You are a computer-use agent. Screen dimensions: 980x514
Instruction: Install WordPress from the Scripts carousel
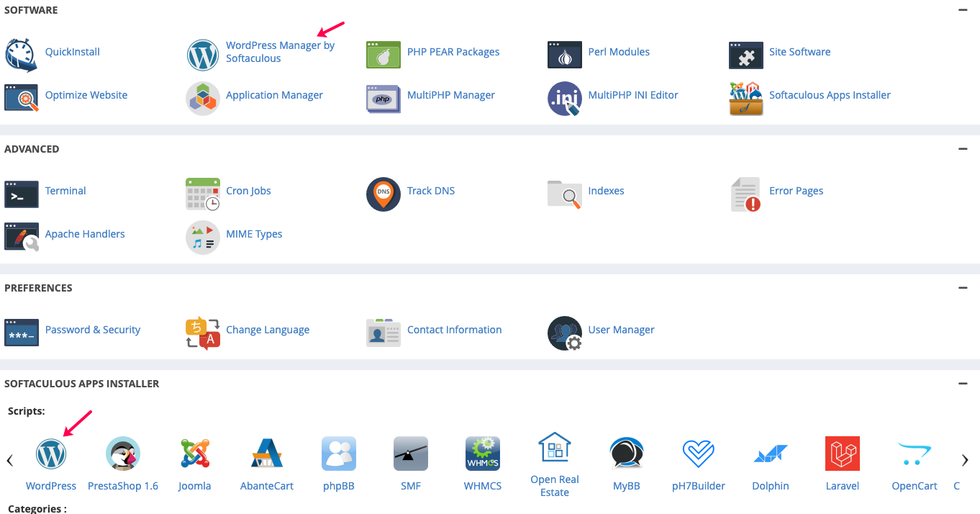point(51,454)
